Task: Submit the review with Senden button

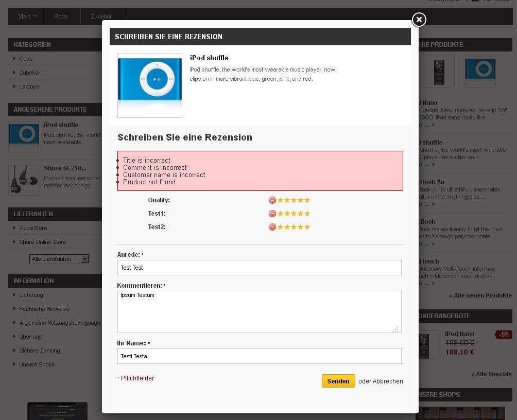Action: point(338,381)
